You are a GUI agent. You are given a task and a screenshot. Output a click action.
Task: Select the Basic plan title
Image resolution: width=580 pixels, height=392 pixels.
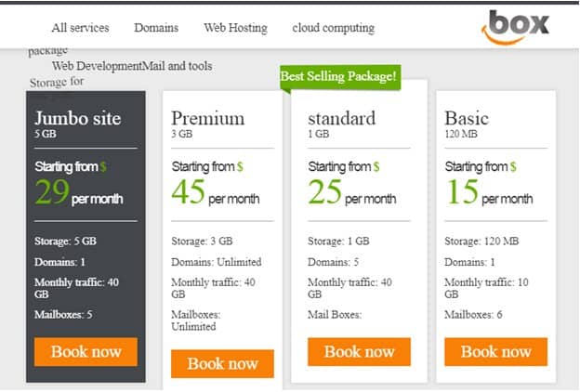[x=467, y=118]
